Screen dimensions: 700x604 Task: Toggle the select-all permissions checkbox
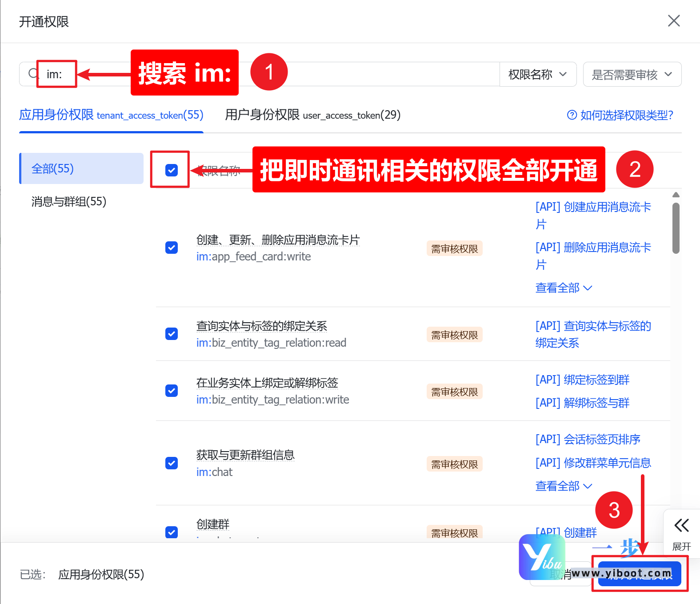(x=172, y=170)
